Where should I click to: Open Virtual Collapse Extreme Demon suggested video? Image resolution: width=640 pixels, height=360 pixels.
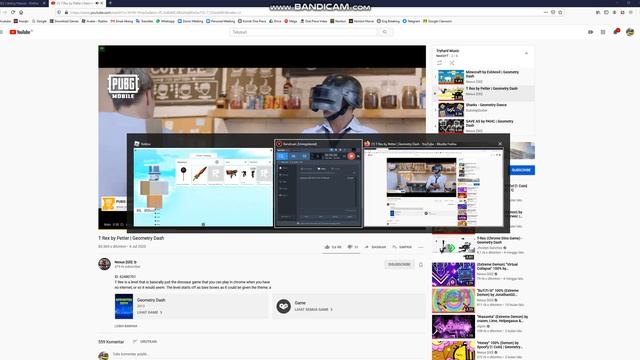483,273
